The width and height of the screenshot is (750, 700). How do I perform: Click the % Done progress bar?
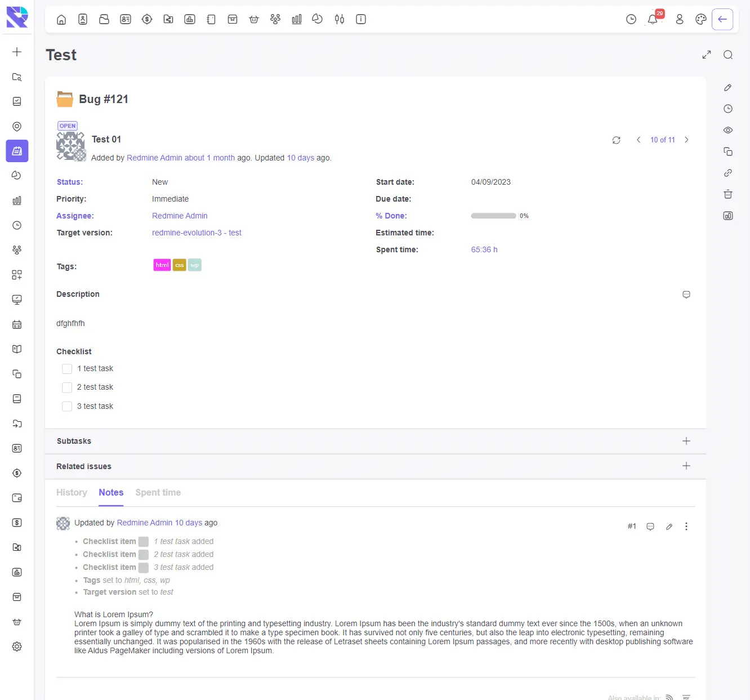click(494, 216)
